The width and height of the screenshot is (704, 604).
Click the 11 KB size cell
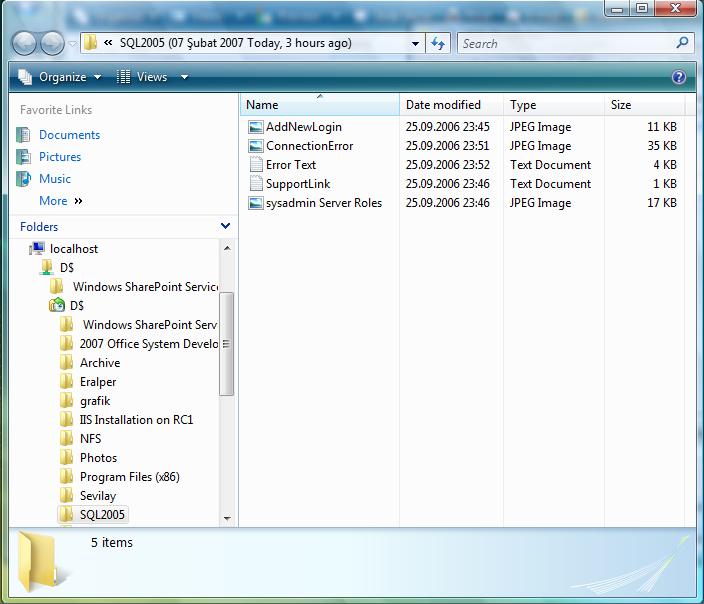coord(662,127)
